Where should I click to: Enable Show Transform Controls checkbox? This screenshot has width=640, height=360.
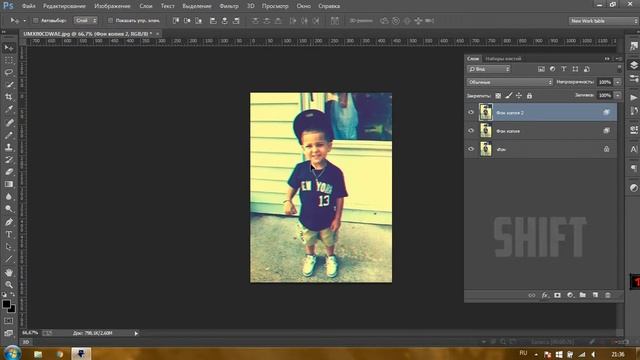point(110,20)
